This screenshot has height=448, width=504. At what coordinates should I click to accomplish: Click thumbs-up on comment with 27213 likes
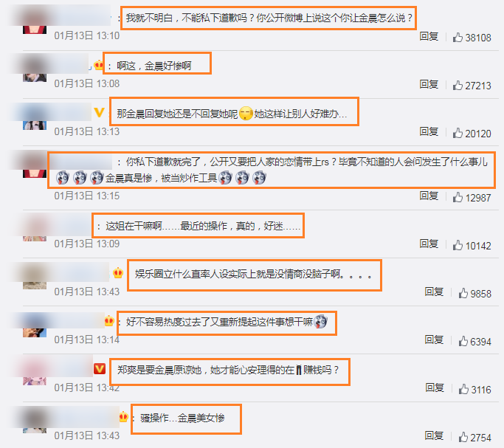pyautogui.click(x=458, y=86)
